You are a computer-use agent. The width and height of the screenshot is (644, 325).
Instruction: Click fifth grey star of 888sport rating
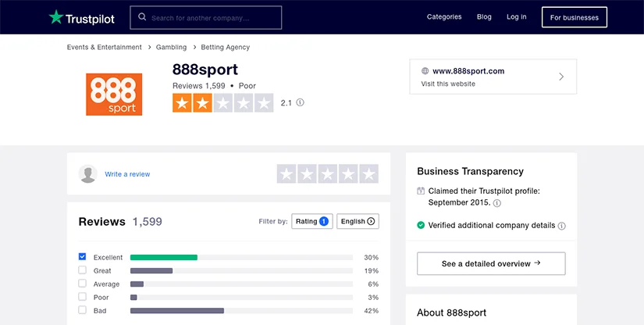(264, 102)
